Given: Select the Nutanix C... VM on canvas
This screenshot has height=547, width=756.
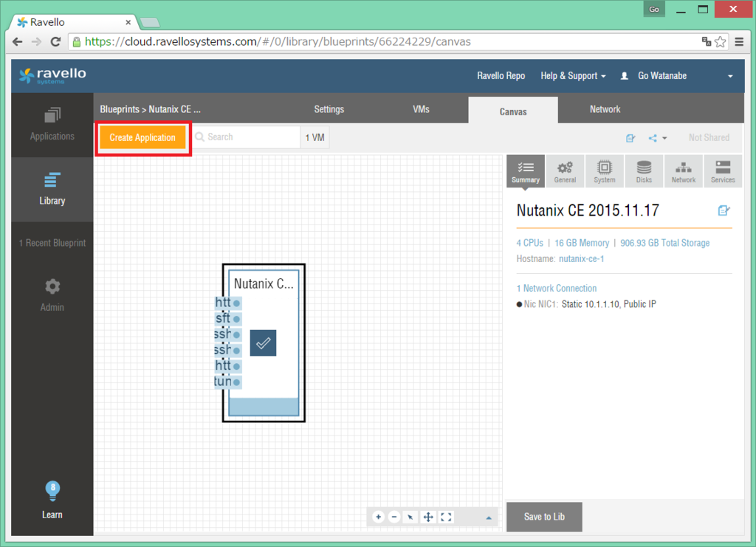Looking at the screenshot, I should pos(264,343).
